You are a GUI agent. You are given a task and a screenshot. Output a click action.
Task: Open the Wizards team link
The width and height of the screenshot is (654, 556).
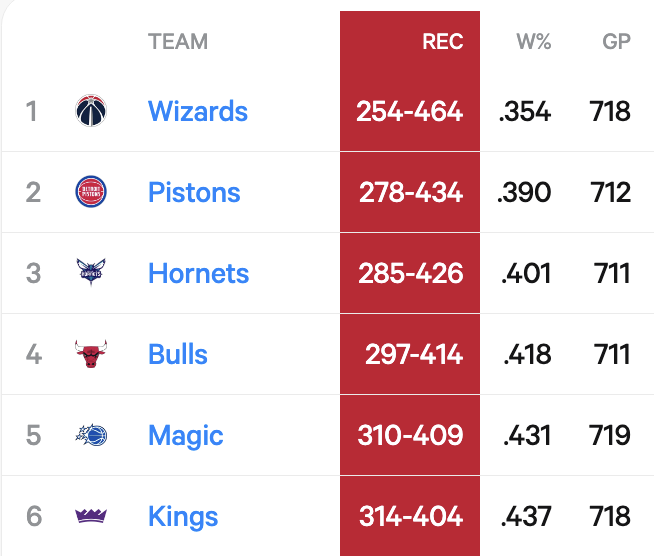[197, 111]
